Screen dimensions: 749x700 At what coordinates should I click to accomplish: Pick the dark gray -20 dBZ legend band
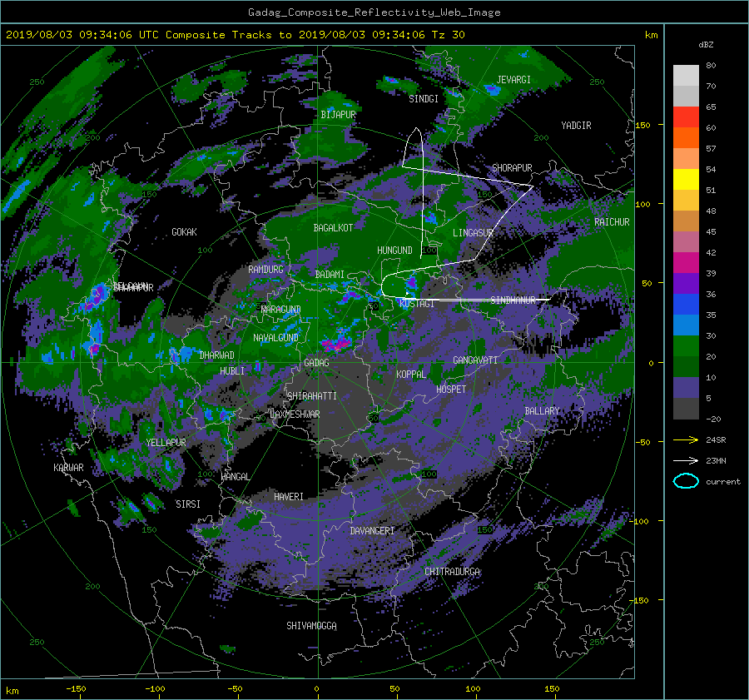686,409
